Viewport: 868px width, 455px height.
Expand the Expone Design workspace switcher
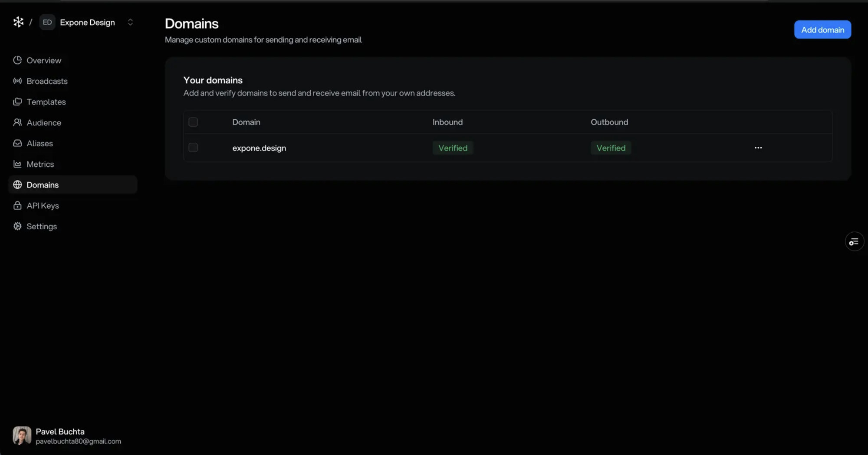click(x=130, y=22)
